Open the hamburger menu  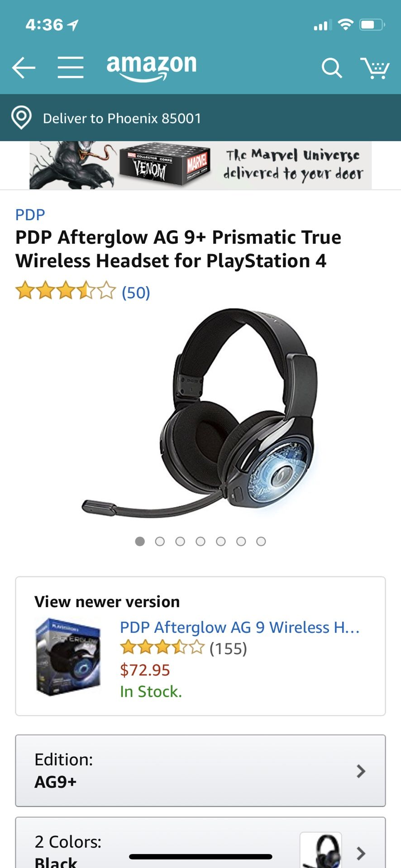click(71, 68)
